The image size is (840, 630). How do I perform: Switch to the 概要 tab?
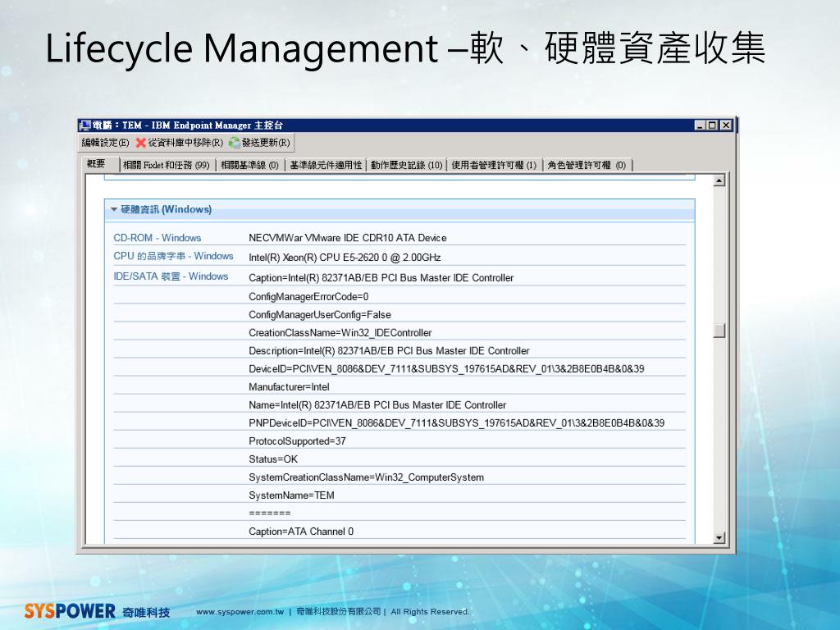(x=97, y=164)
